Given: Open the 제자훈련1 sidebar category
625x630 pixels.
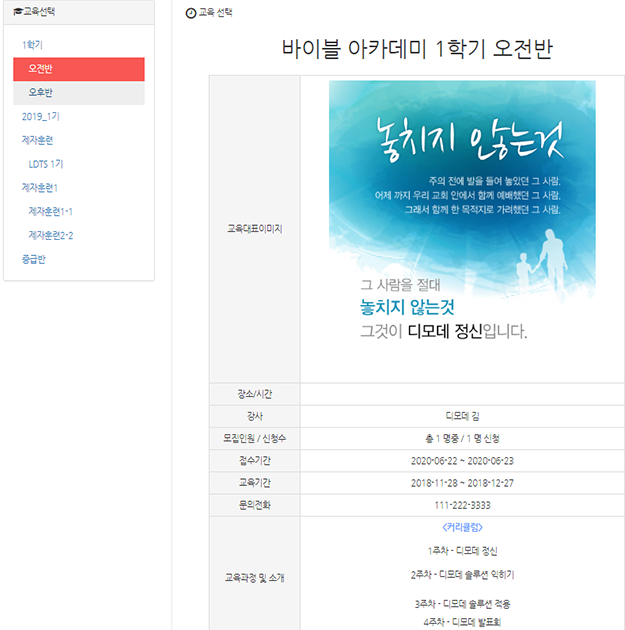Looking at the screenshot, I should [x=40, y=188].
